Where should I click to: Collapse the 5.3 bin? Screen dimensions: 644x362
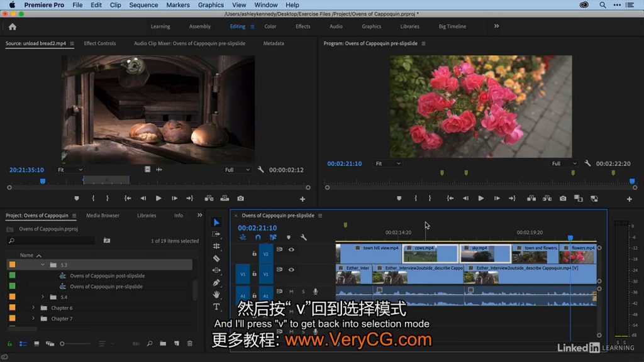tap(43, 265)
